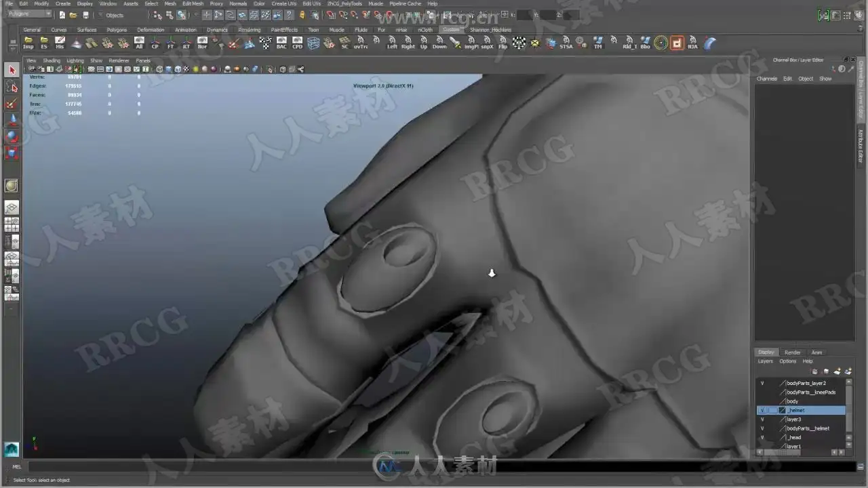Screen dimensions: 868x488
Task: Activate the Lasso select tool
Action: [12, 87]
